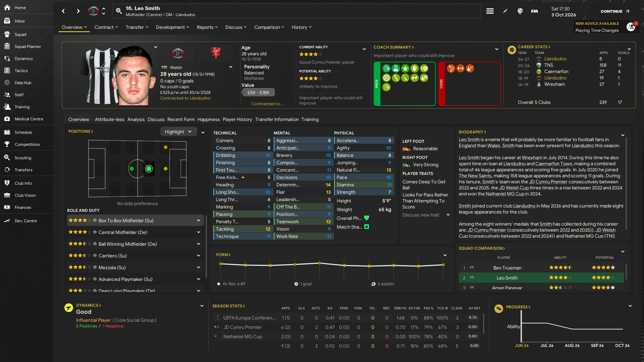Open Tactics from the sidebar

pyautogui.click(x=21, y=71)
